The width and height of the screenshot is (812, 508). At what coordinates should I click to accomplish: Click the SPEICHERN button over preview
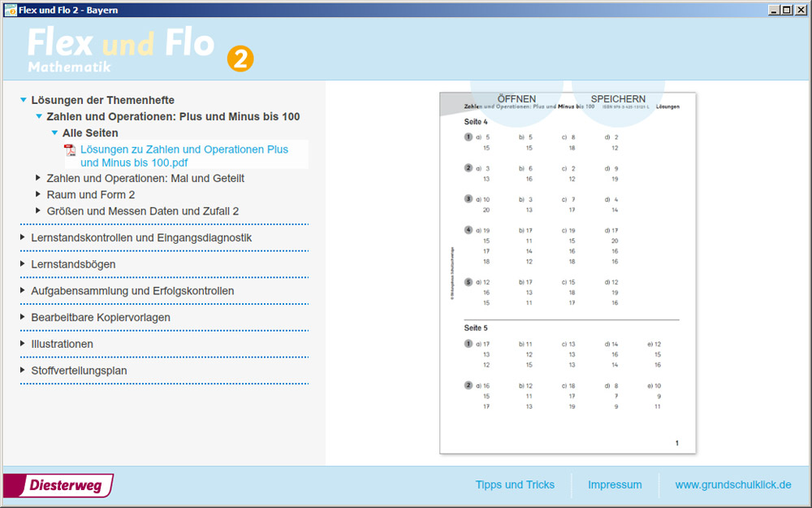618,99
